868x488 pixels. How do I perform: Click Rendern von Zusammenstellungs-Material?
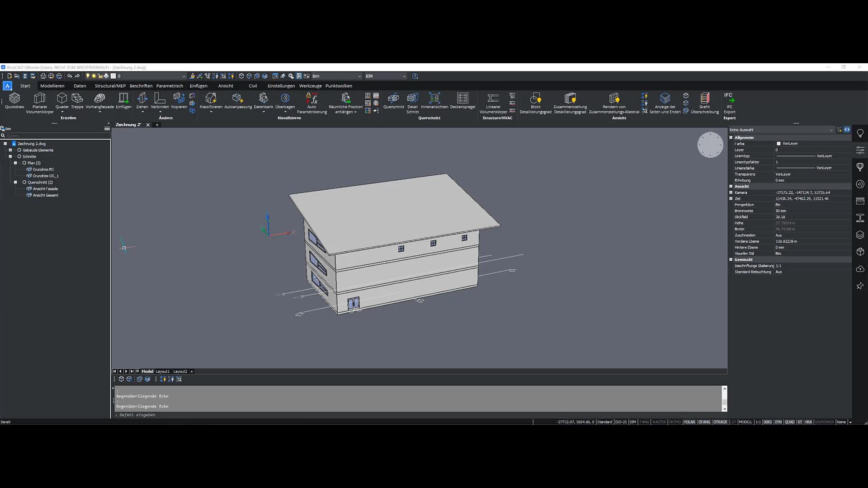click(614, 103)
